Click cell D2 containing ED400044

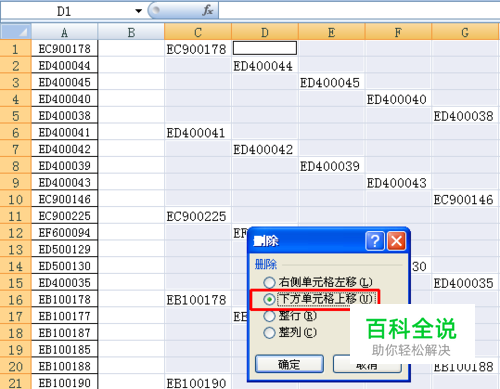[x=265, y=66]
